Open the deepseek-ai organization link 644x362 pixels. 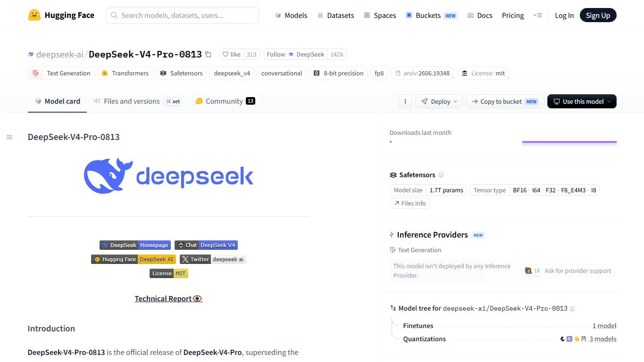coord(59,54)
